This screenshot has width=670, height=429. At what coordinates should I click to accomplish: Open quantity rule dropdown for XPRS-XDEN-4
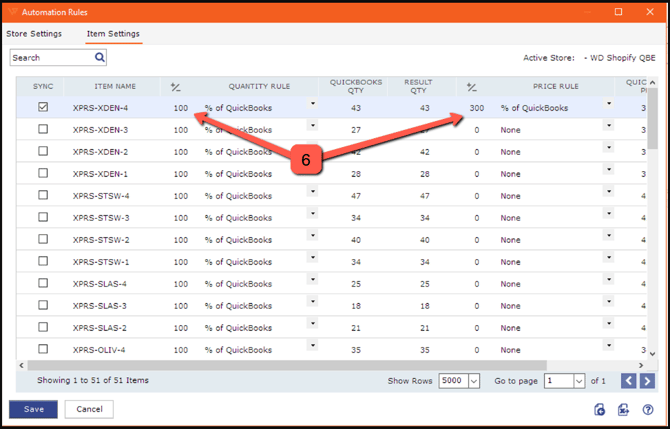[312, 104]
